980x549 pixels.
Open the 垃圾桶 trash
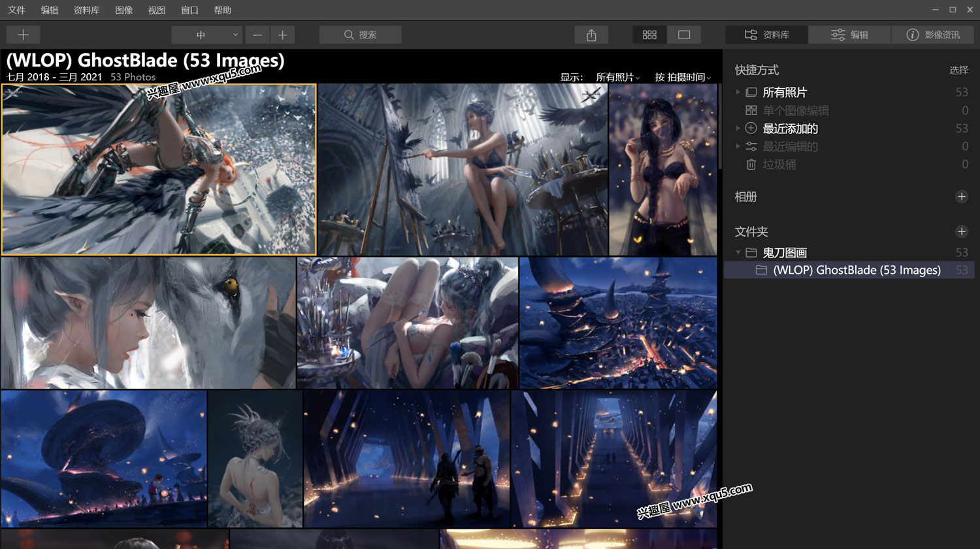pyautogui.click(x=779, y=165)
